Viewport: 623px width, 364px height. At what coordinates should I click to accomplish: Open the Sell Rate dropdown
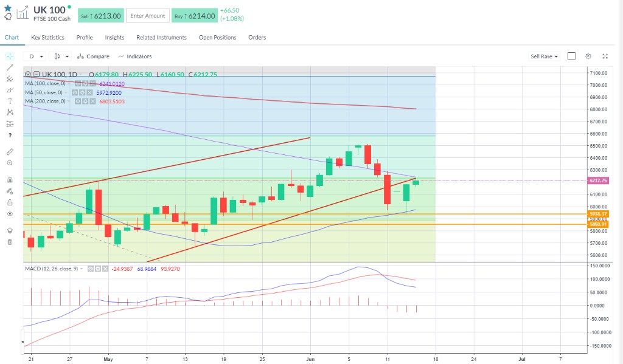[x=544, y=57]
